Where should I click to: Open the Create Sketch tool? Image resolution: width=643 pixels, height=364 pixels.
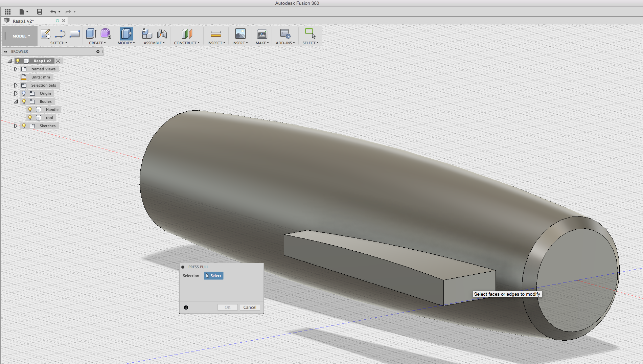pos(46,34)
